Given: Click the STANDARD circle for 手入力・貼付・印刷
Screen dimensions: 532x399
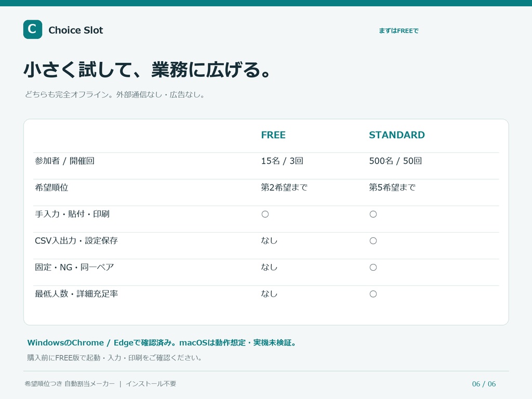Looking at the screenshot, I should click(x=373, y=214).
